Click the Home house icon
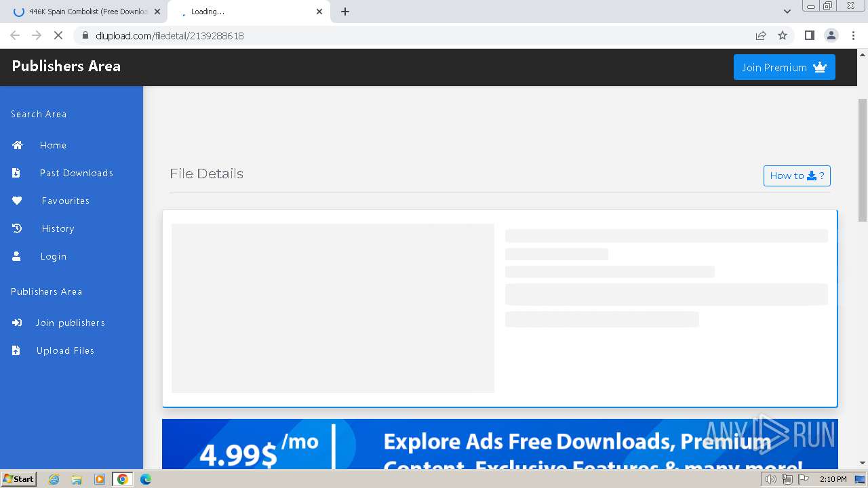This screenshot has width=868, height=488. coord(18,145)
